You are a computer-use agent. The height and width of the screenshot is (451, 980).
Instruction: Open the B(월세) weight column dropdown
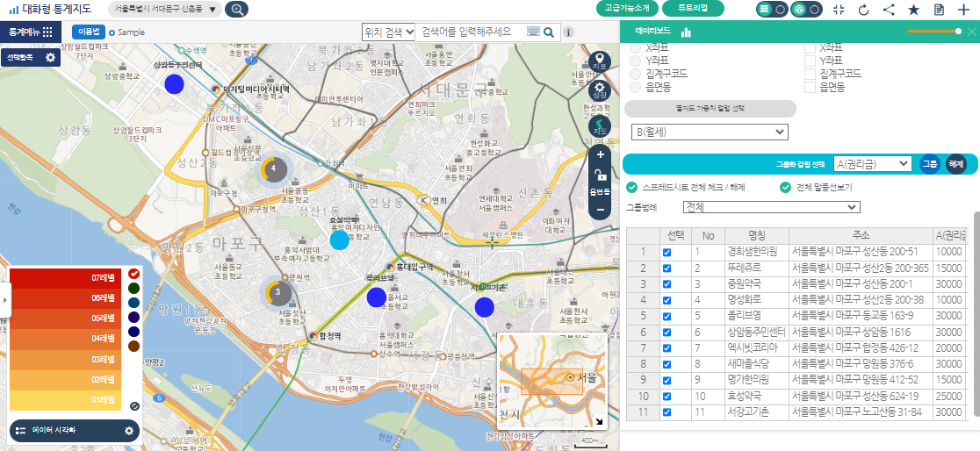[x=710, y=132]
